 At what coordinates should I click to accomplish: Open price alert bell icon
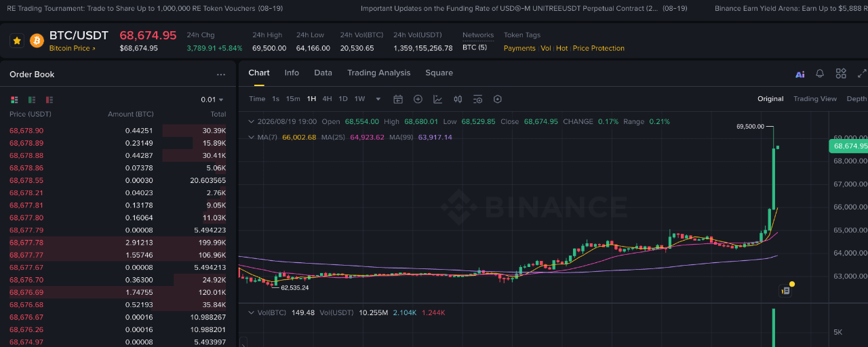click(820, 73)
